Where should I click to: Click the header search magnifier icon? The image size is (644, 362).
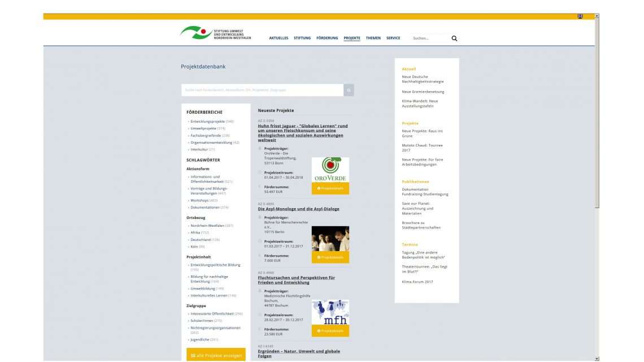(454, 38)
